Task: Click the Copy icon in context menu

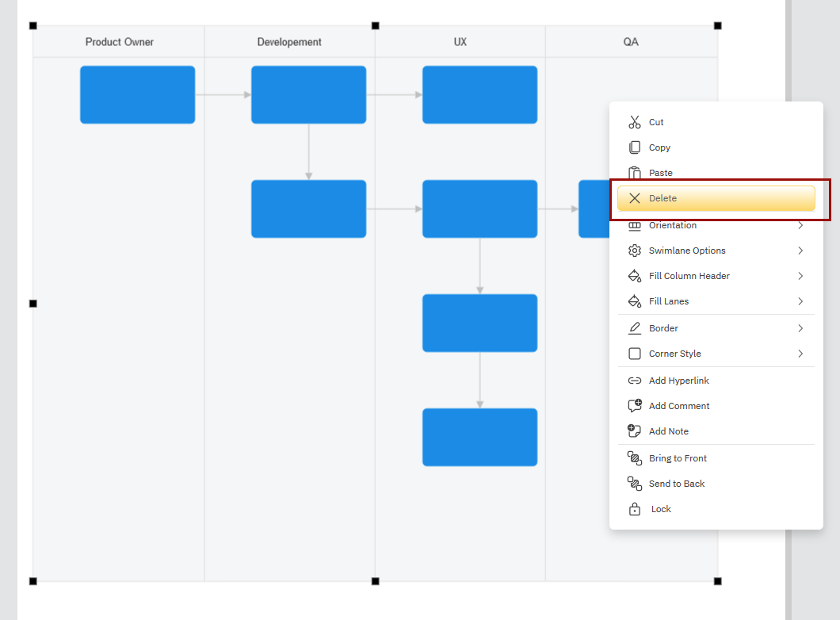Action: [634, 147]
